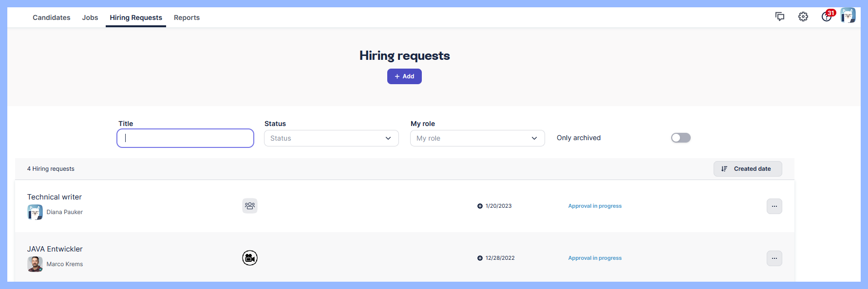
Task: Toggle the Only archived switch
Action: coord(680,138)
